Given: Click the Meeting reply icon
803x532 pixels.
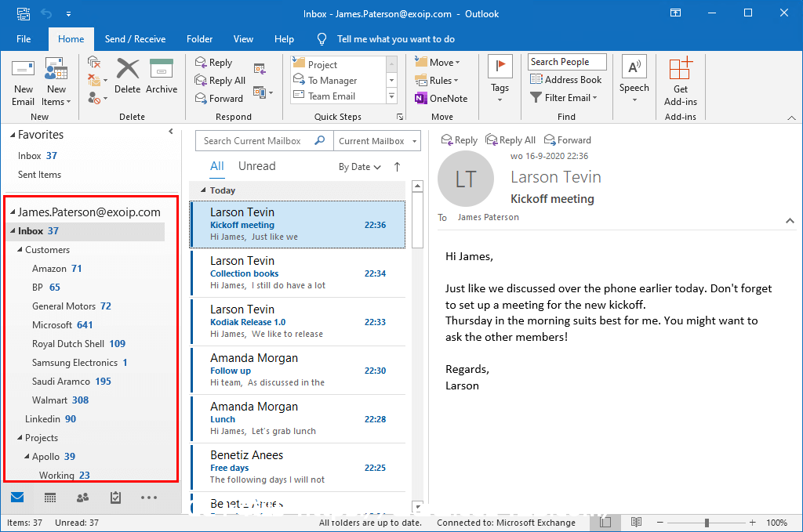Looking at the screenshot, I should click(x=260, y=68).
